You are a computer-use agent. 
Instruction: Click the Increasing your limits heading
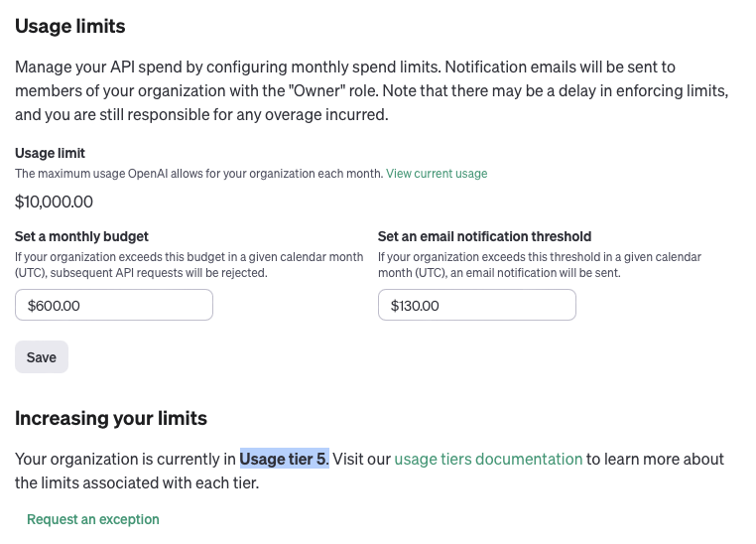(x=111, y=418)
